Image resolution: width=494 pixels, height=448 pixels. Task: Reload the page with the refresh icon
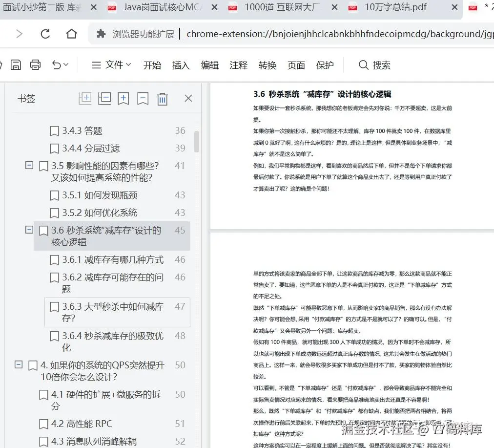pyautogui.click(x=45, y=34)
